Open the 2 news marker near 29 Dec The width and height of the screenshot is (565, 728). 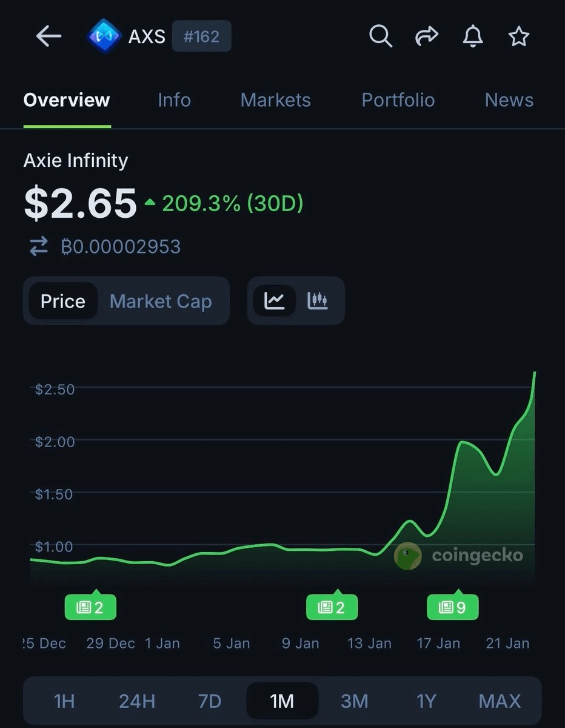[90, 607]
